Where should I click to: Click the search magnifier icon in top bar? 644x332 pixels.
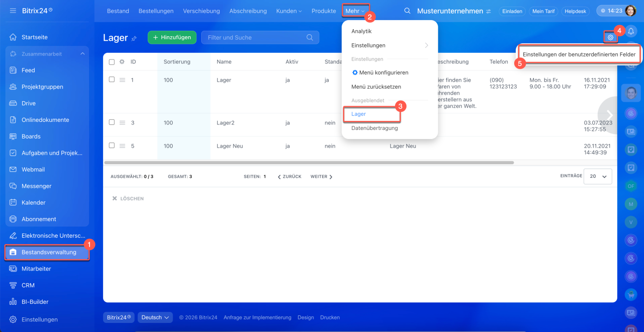pos(408,11)
